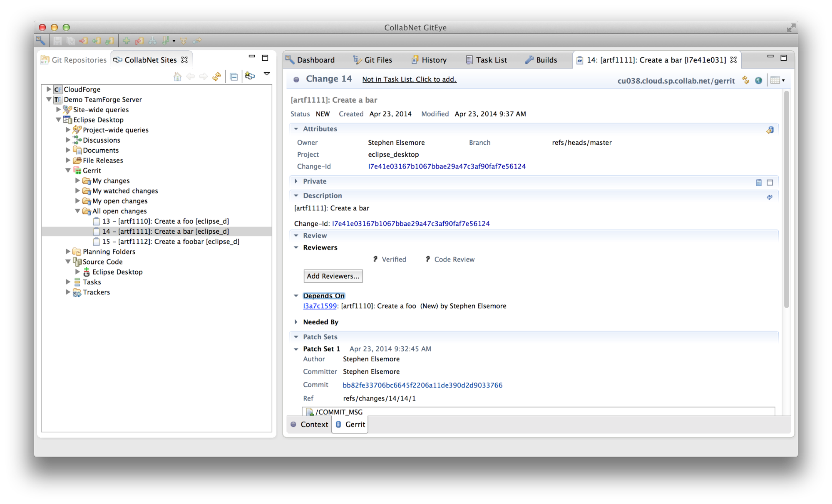The width and height of the screenshot is (832, 504).
Task: Select change 15 Create a foobar in tree
Action: (x=171, y=241)
